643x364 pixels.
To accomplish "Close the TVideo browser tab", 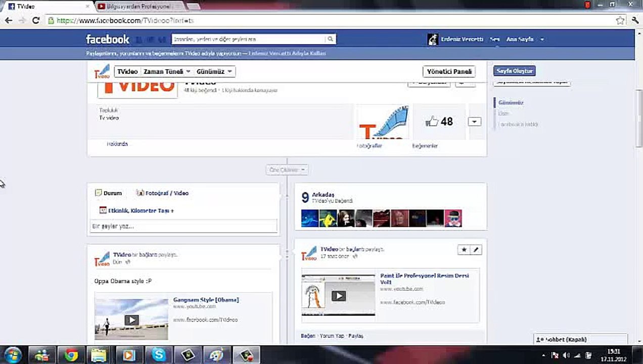I will click(86, 6).
